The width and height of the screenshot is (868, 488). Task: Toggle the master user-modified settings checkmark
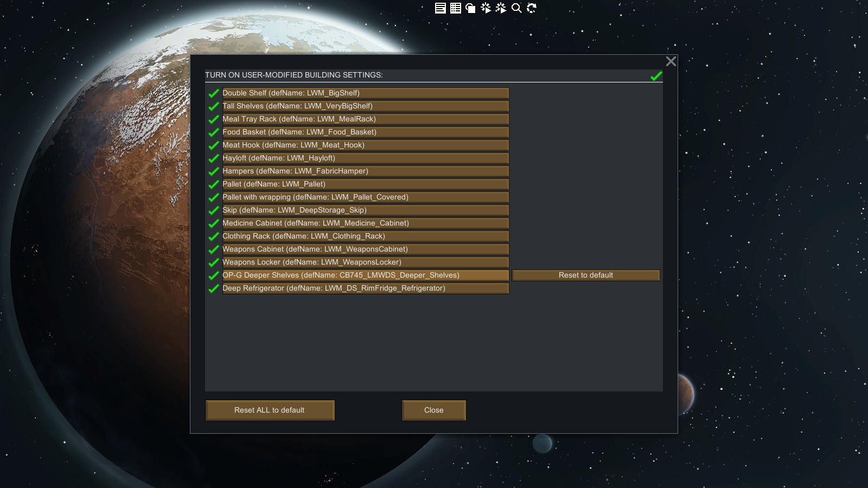click(656, 75)
